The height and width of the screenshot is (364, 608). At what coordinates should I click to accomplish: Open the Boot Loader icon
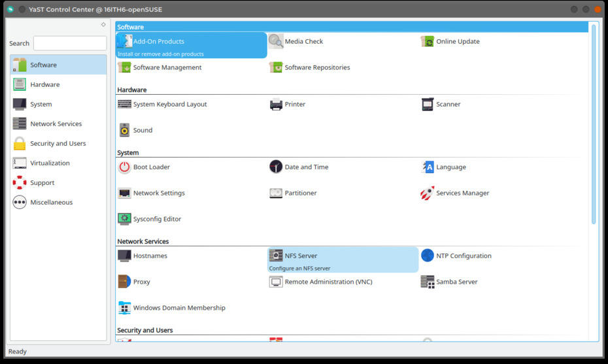pyautogui.click(x=124, y=167)
